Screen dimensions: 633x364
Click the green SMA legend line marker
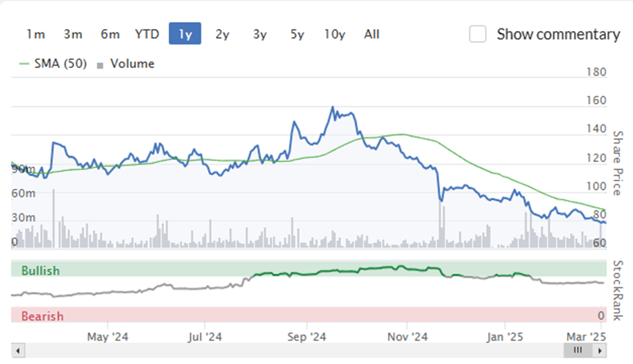[x=24, y=64]
